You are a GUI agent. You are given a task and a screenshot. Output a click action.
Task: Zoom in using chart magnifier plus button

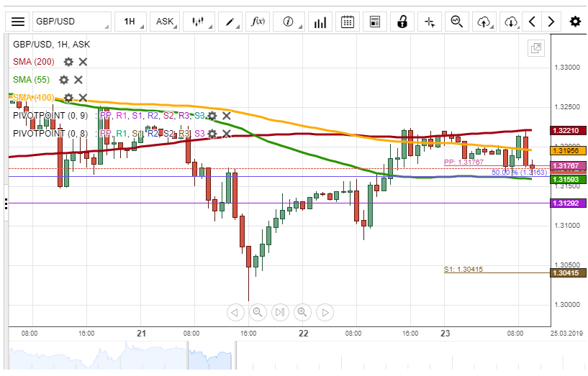click(x=302, y=312)
